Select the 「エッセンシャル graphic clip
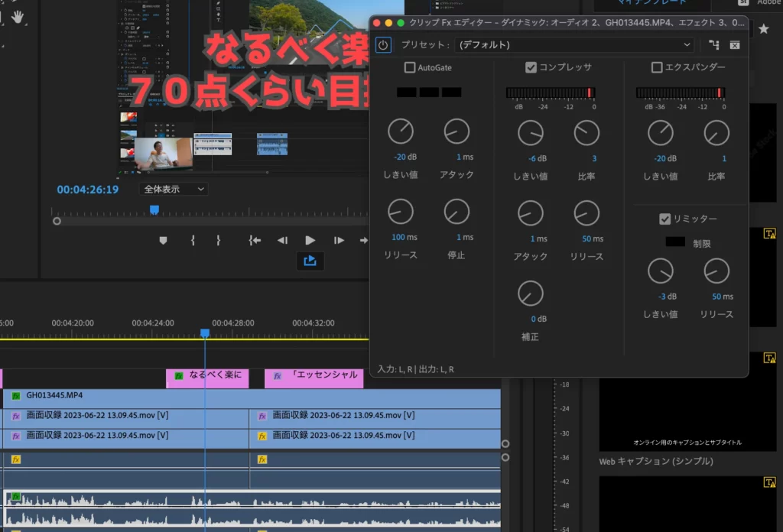The height and width of the screenshot is (532, 783). (x=314, y=378)
